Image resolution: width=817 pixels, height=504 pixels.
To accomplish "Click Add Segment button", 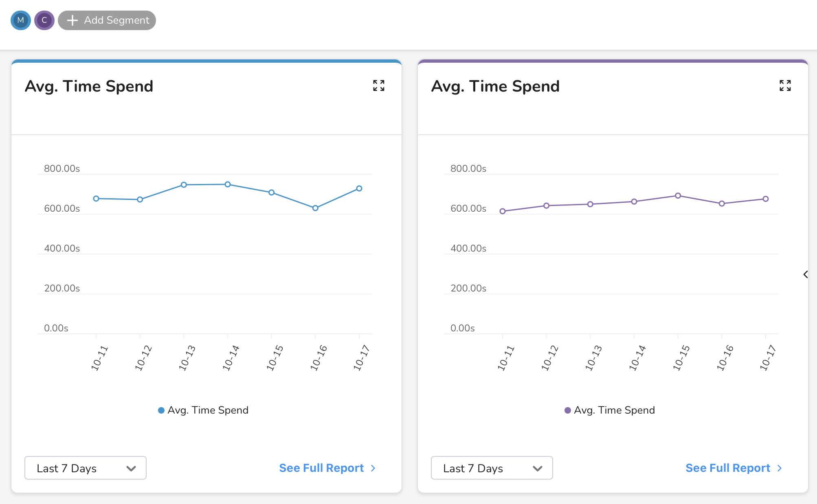I will tap(107, 20).
